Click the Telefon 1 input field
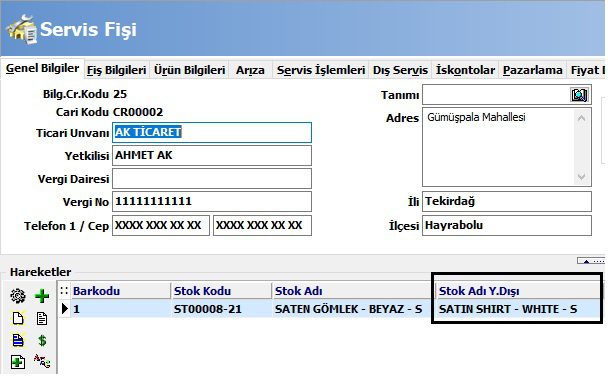The height and width of the screenshot is (376, 608). [x=161, y=226]
